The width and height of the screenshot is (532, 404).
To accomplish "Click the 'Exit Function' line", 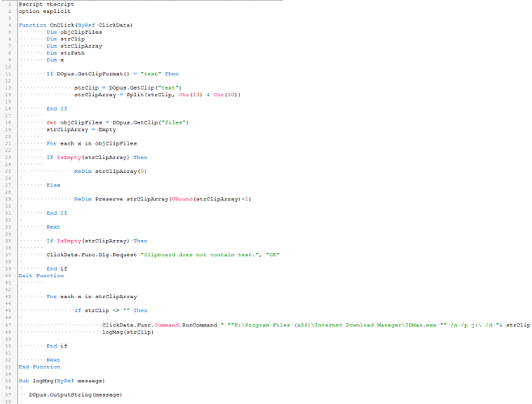I will point(41,276).
